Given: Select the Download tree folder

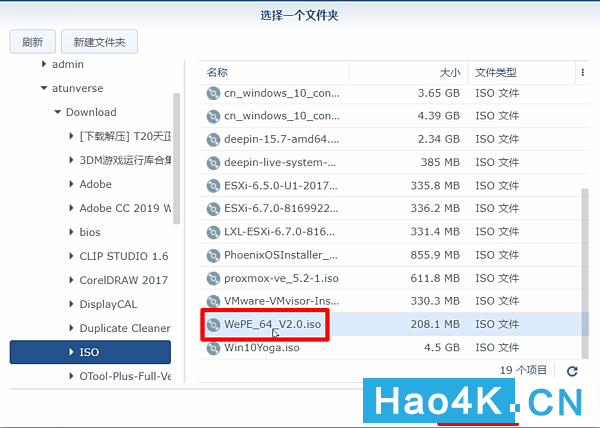Looking at the screenshot, I should coord(91,112).
